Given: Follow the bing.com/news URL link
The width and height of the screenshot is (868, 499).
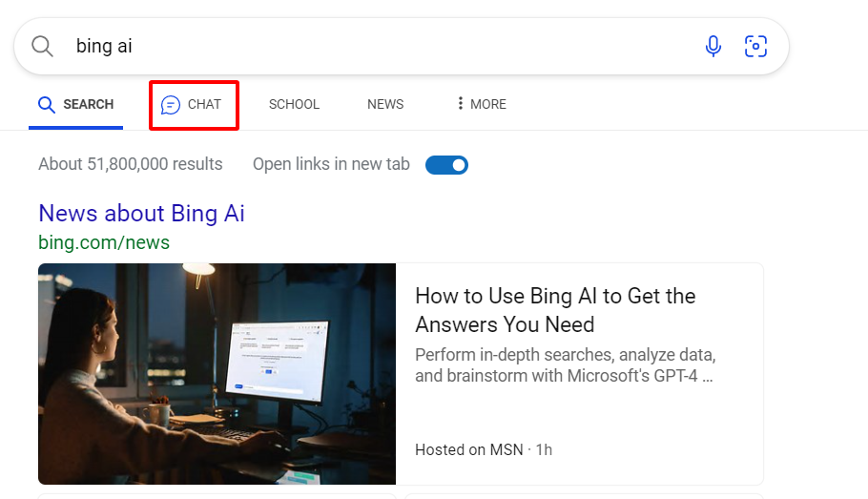Looking at the screenshot, I should coord(104,242).
